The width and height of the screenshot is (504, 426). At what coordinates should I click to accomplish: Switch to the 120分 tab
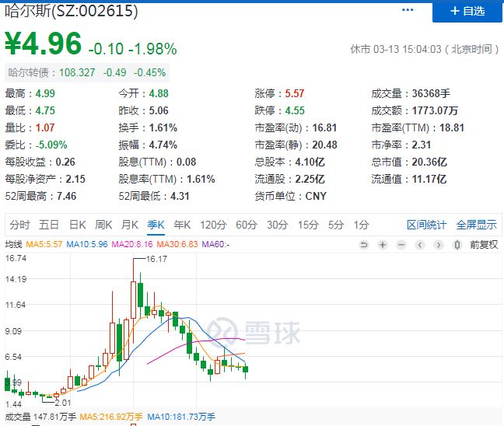pos(213,225)
